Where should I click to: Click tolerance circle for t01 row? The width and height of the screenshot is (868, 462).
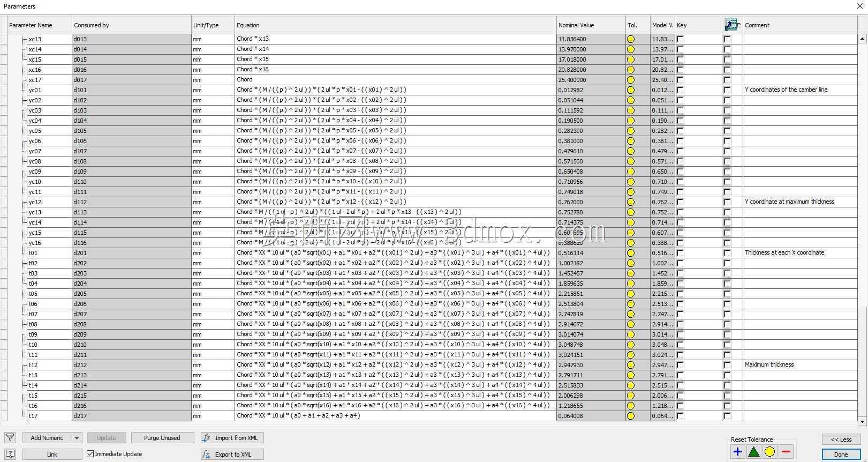(x=631, y=253)
